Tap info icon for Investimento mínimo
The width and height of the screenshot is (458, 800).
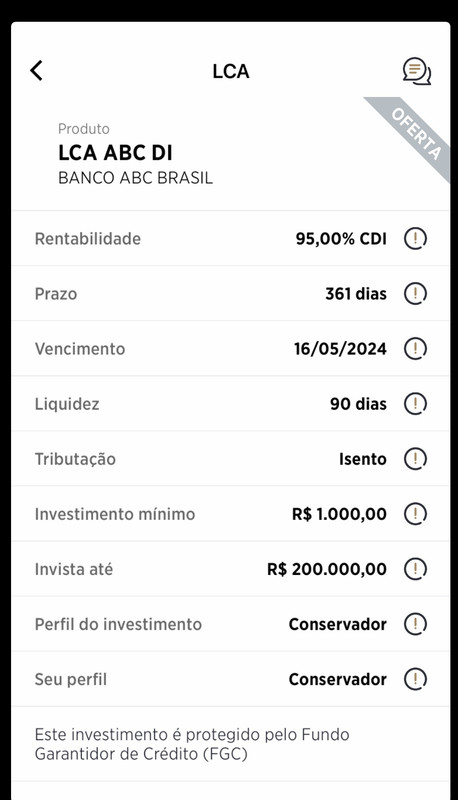pos(415,514)
